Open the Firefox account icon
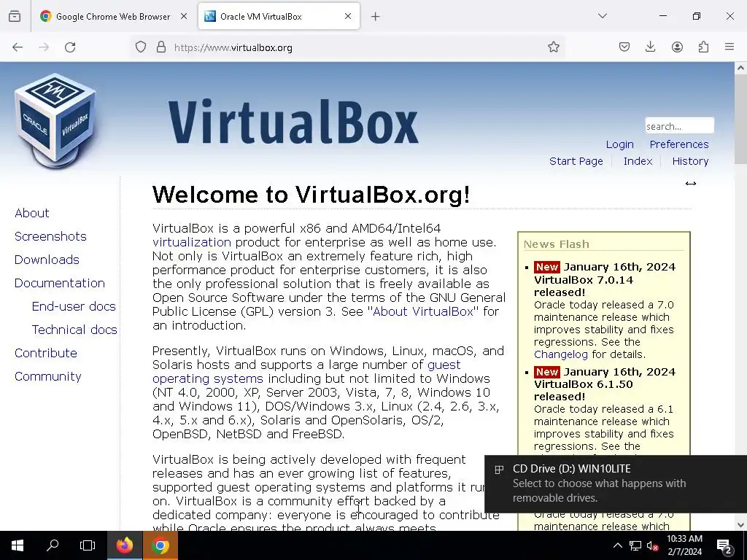This screenshot has height=560, width=747. point(677,47)
